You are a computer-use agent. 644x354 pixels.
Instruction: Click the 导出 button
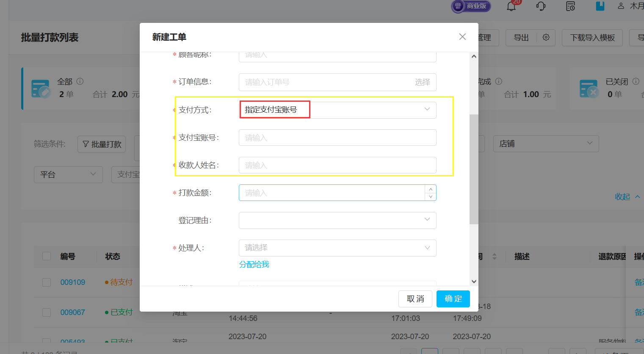pos(521,38)
